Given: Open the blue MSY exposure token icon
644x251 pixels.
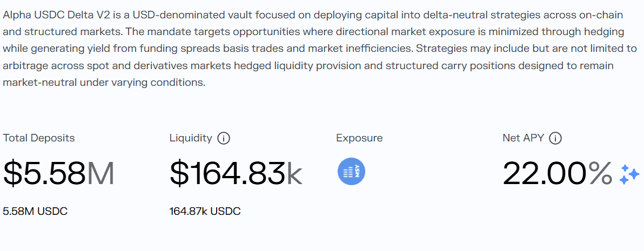Looking at the screenshot, I should [x=352, y=172].
